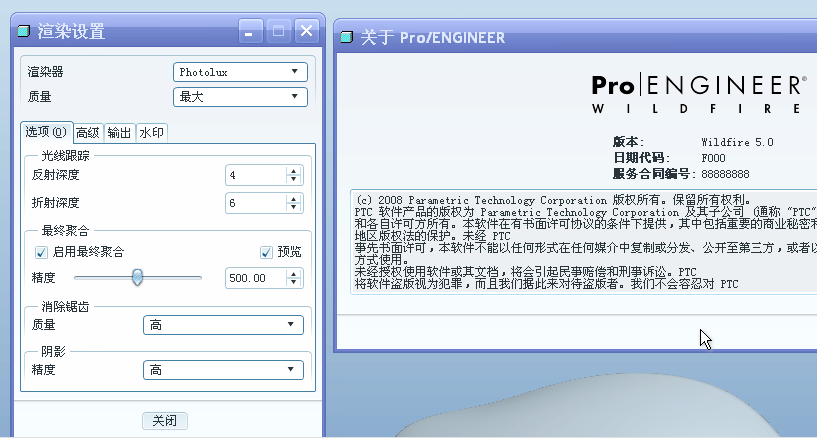This screenshot has width=817, height=438.
Task: Decrease 折射深度 with down arrow
Action: [x=294, y=208]
